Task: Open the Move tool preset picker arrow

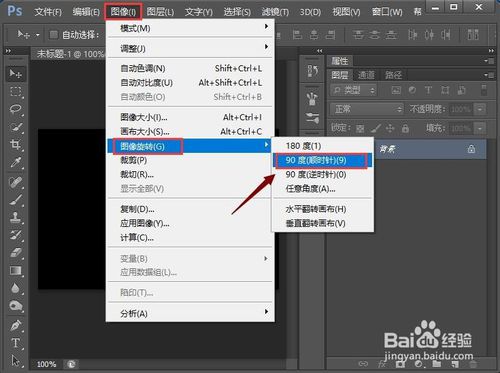Action: (38, 35)
